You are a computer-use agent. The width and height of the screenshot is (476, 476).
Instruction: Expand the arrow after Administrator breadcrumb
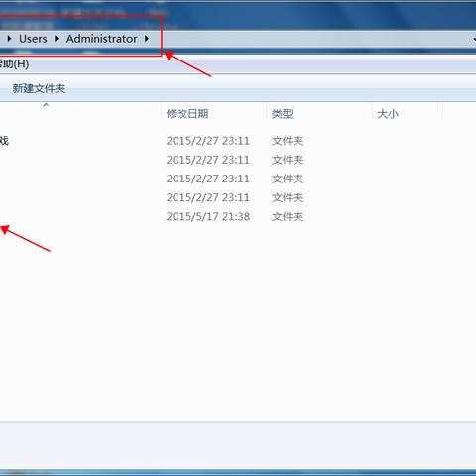pyautogui.click(x=147, y=39)
